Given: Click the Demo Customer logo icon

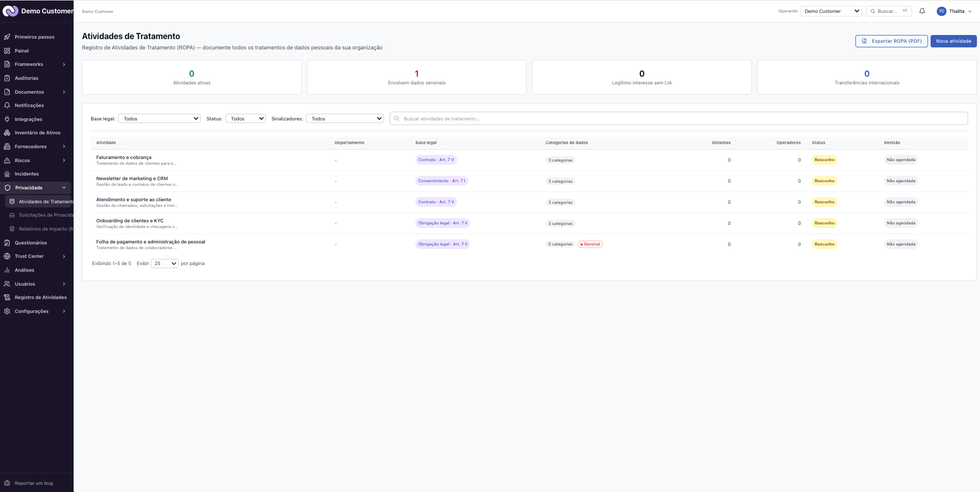Looking at the screenshot, I should (x=10, y=11).
